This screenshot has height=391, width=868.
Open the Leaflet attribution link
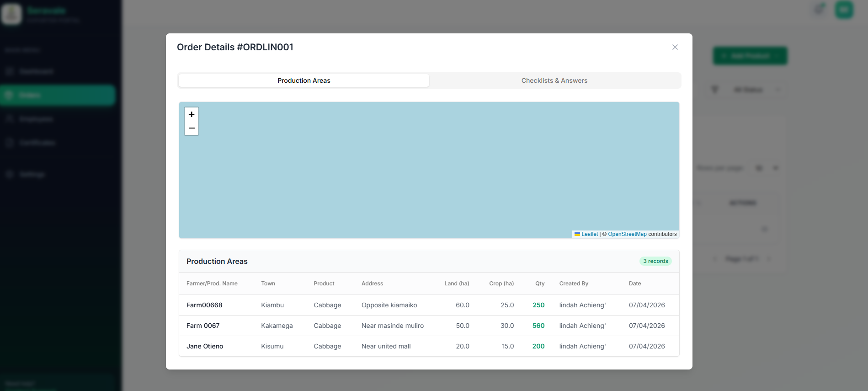point(589,234)
